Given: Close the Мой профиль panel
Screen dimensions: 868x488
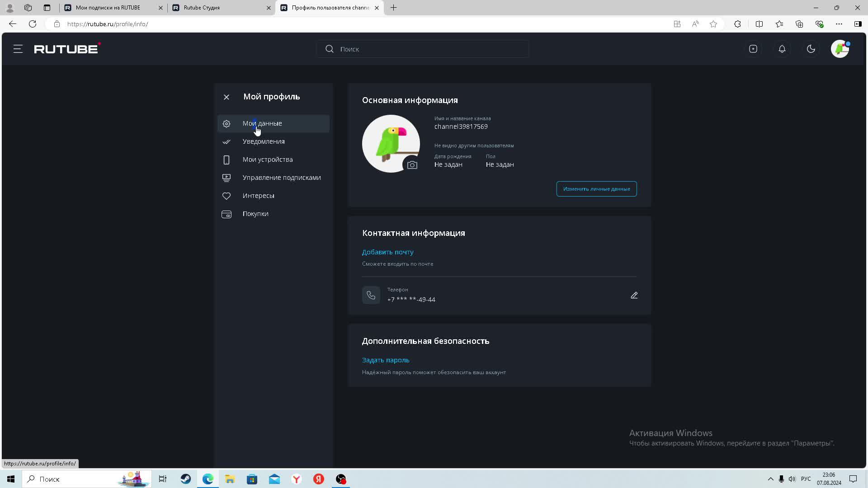Looking at the screenshot, I should pyautogui.click(x=226, y=97).
